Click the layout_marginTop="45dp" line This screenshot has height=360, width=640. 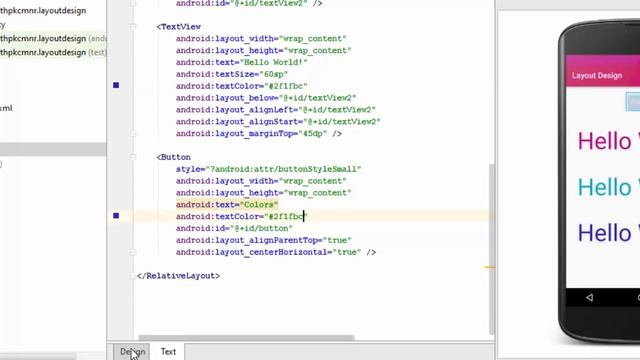click(x=259, y=133)
